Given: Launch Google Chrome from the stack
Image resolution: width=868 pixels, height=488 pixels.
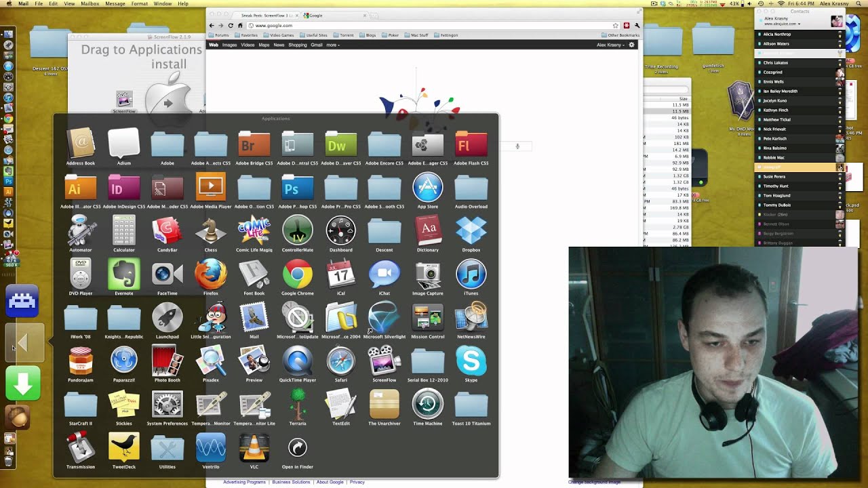Looking at the screenshot, I should (x=298, y=274).
